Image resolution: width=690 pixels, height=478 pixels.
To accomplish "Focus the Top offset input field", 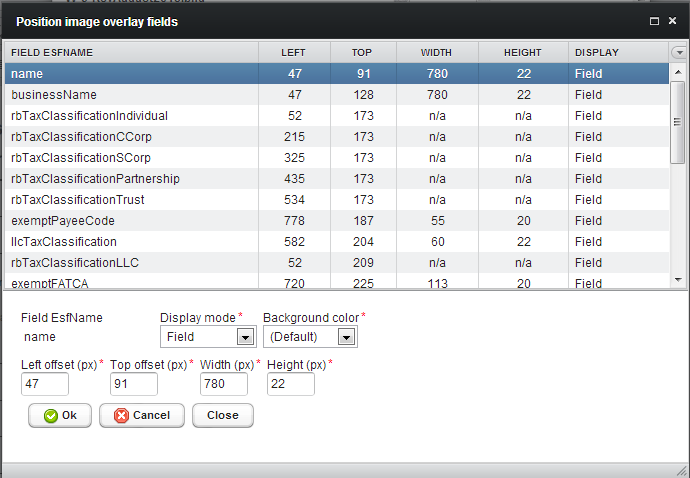I will (134, 385).
